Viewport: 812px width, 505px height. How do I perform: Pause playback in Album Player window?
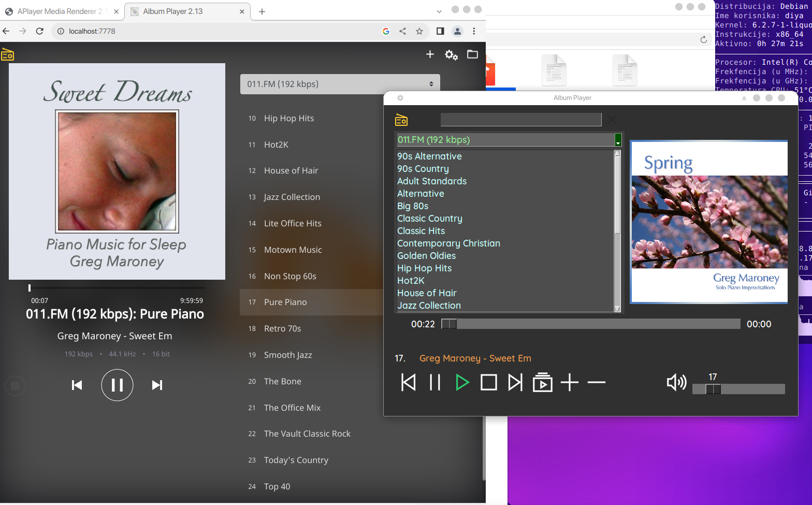point(435,383)
